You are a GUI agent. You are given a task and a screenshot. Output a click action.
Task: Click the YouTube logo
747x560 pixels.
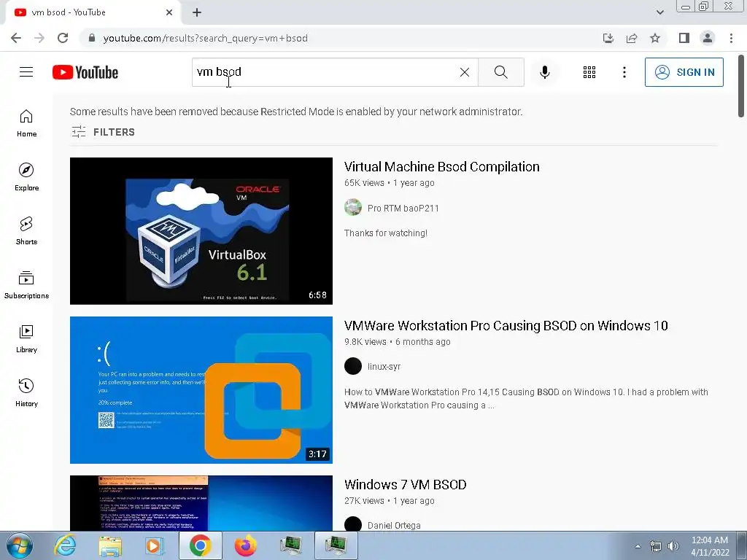point(85,72)
